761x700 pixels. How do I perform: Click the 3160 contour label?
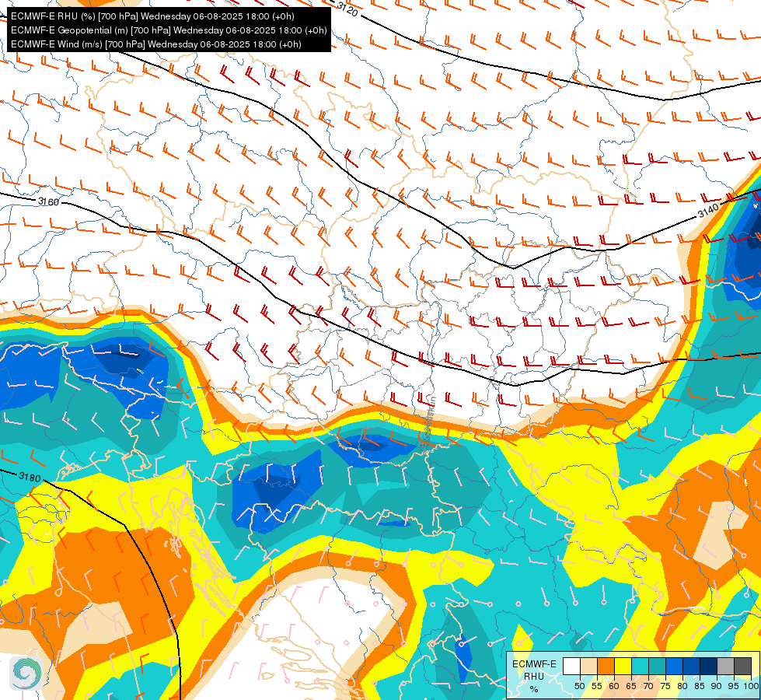coord(48,201)
